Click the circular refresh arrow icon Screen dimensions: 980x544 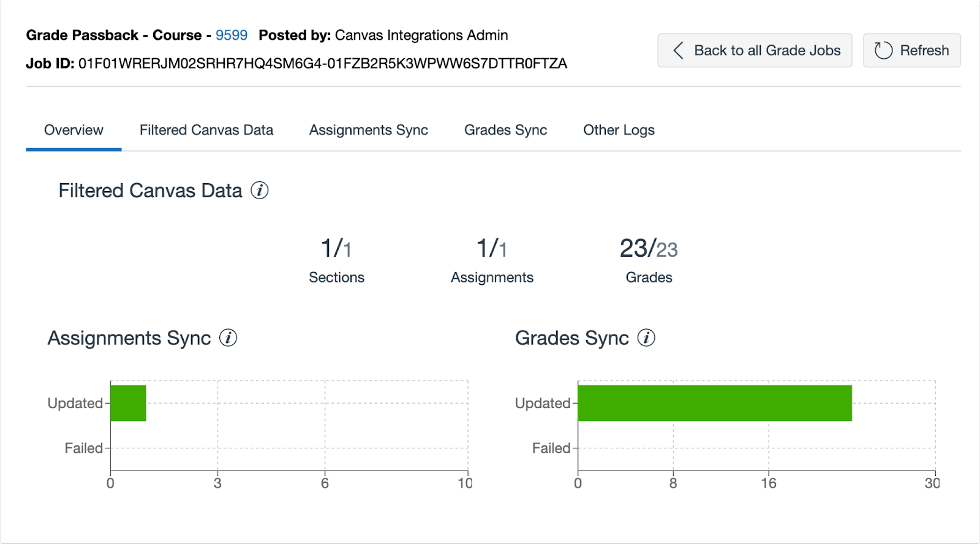[x=883, y=50]
